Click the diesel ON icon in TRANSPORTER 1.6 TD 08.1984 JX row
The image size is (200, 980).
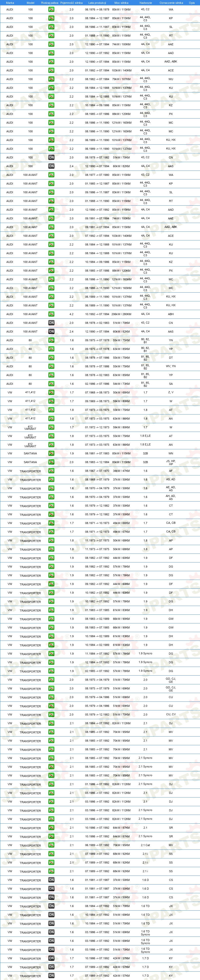[51, 906]
